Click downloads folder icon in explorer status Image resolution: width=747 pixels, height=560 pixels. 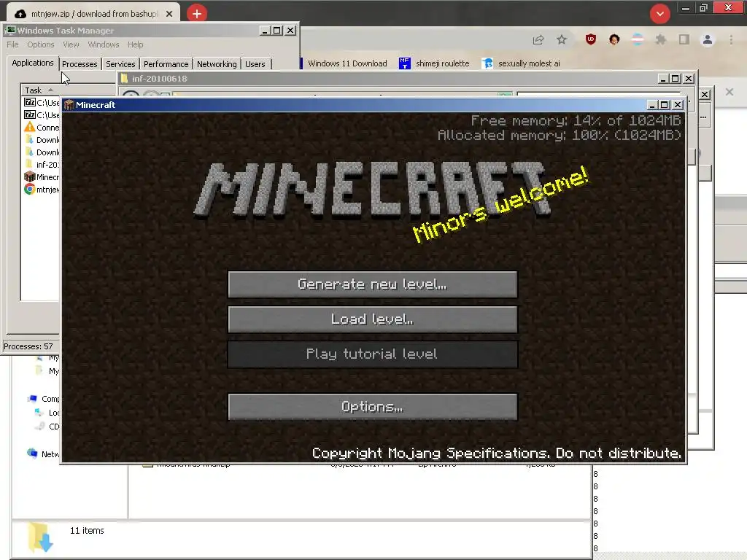pos(39,537)
